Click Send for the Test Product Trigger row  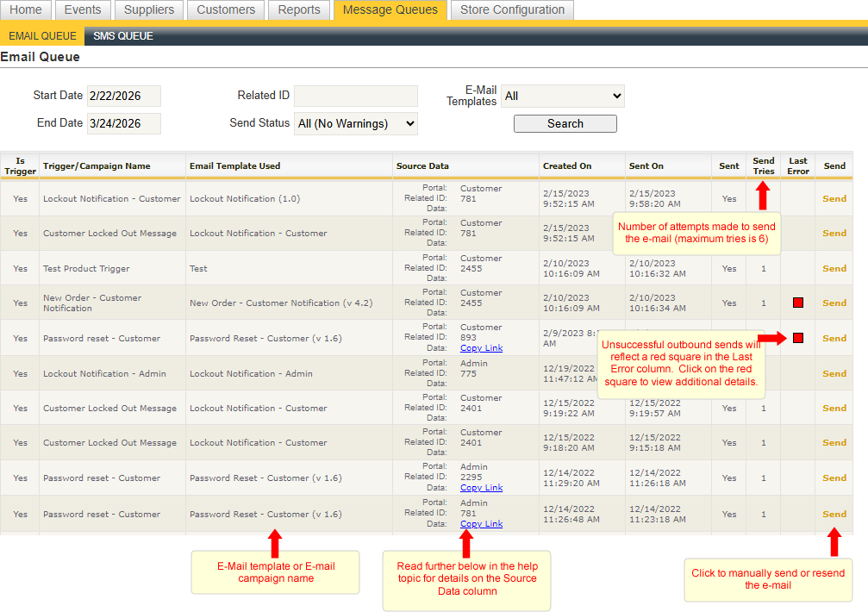click(x=834, y=267)
